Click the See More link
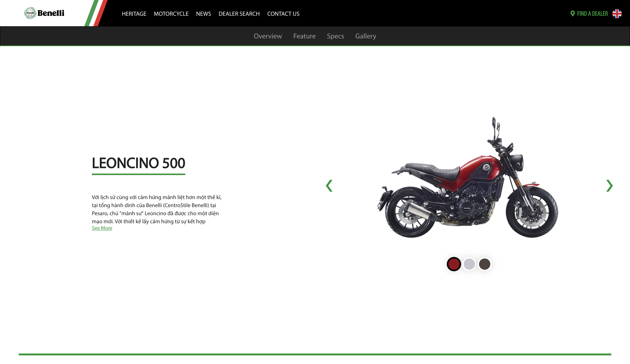The height and width of the screenshot is (364, 630). click(102, 228)
